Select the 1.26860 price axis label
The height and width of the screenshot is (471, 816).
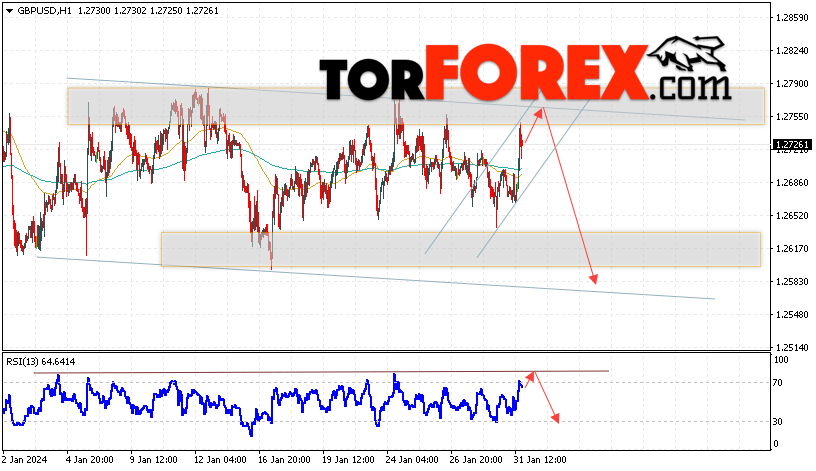pos(792,183)
